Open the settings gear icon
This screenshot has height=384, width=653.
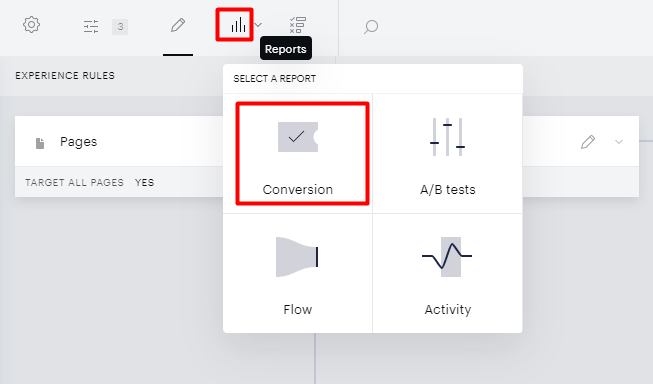tap(31, 25)
